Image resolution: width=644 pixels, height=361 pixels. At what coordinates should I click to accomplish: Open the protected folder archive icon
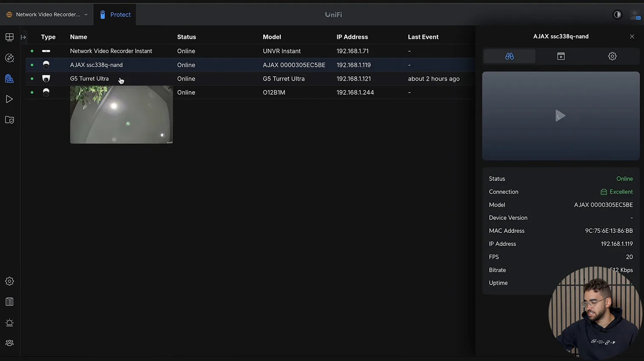pos(9,120)
